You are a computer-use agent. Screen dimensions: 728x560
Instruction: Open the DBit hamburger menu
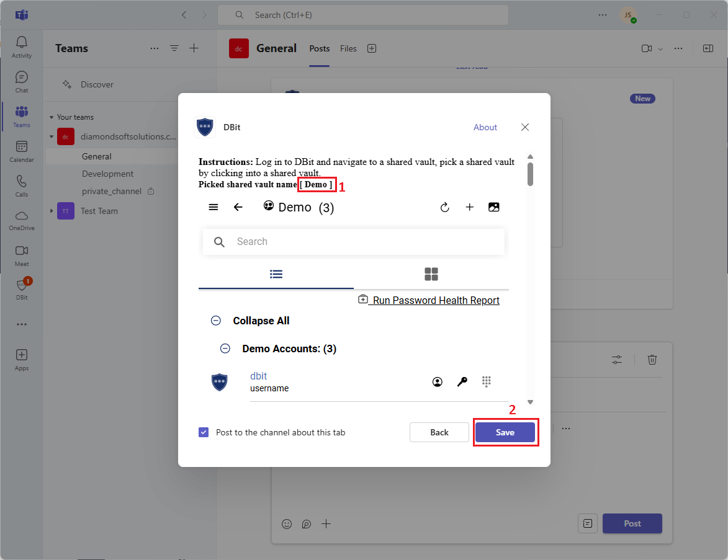(213, 207)
